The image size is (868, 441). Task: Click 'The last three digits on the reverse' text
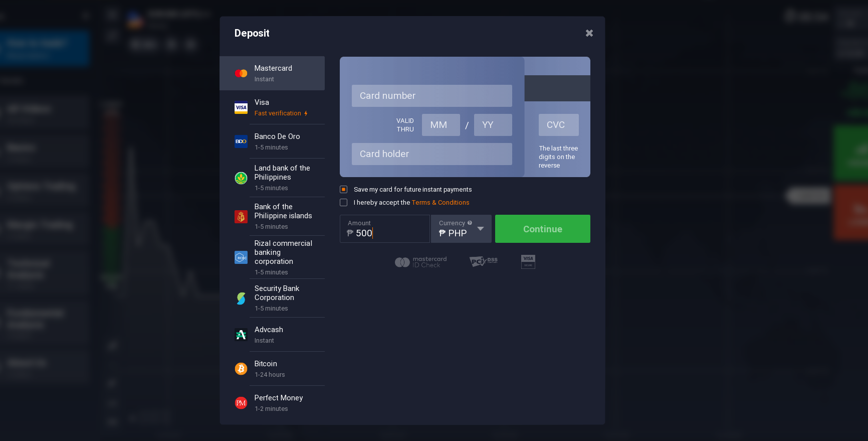[x=558, y=157]
